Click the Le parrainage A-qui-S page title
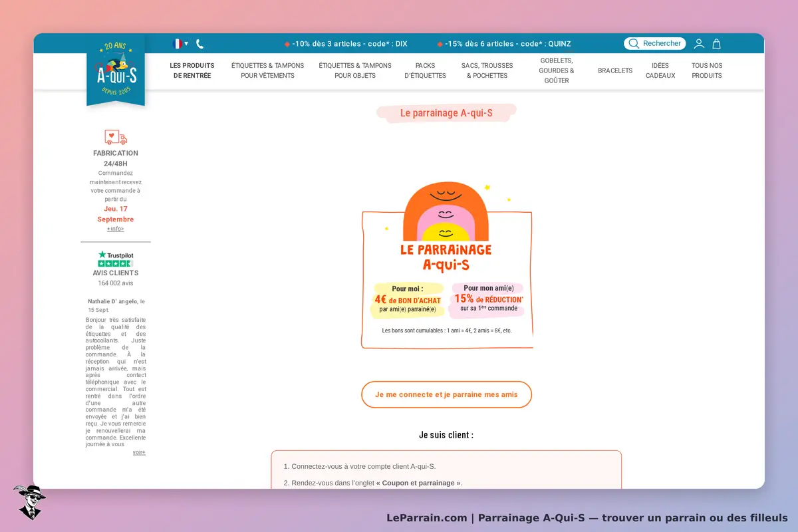 click(446, 113)
